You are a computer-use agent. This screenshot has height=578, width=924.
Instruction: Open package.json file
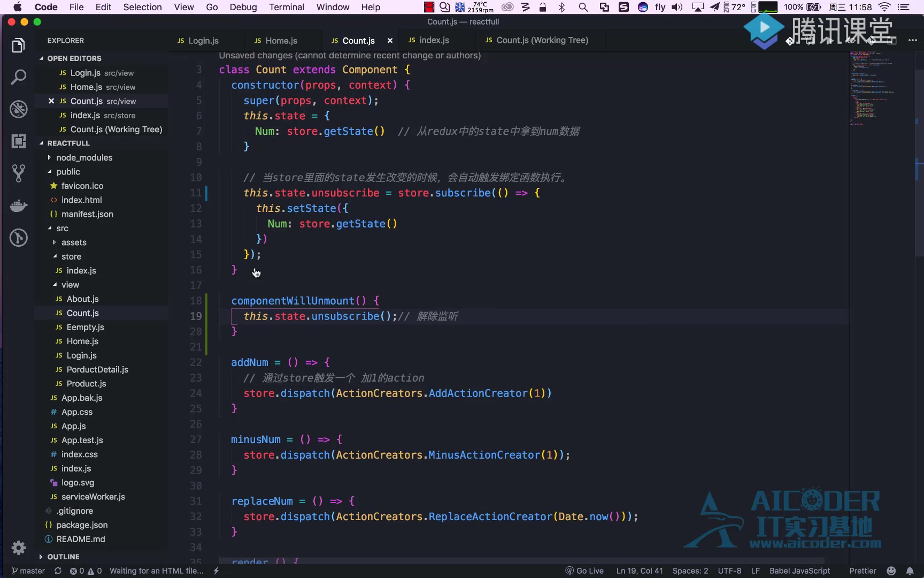pos(82,525)
